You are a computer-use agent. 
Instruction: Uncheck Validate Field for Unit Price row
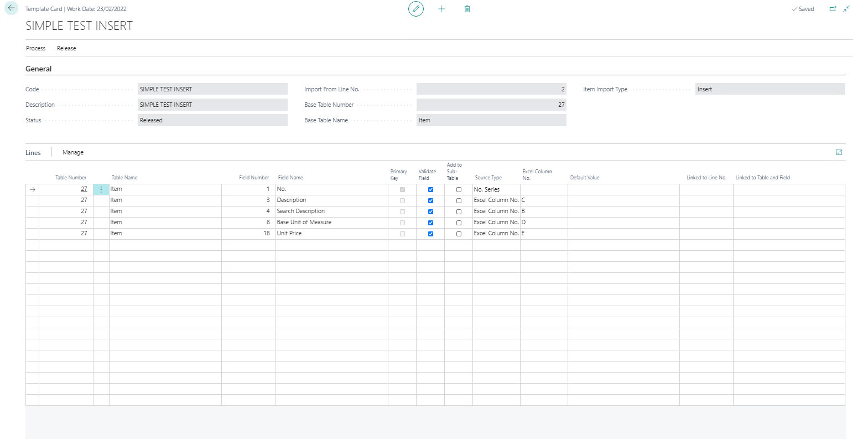coord(430,234)
